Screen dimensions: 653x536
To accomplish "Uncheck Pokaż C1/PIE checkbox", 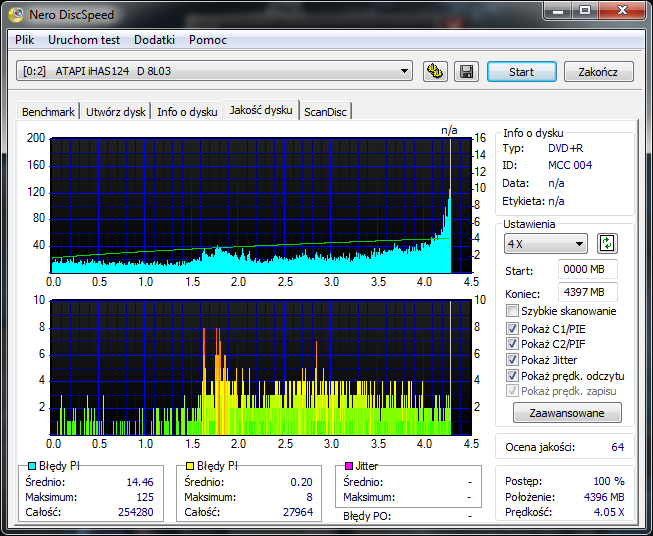I will [x=512, y=329].
